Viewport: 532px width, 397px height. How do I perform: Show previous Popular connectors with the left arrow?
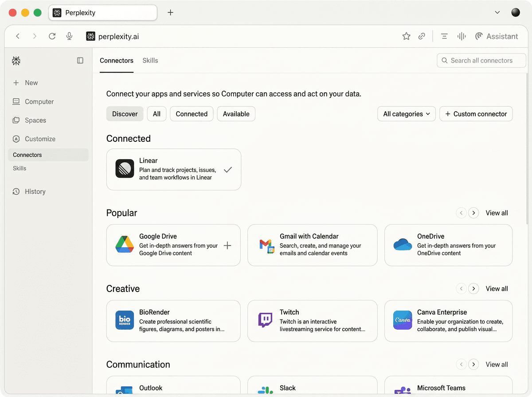tap(461, 213)
